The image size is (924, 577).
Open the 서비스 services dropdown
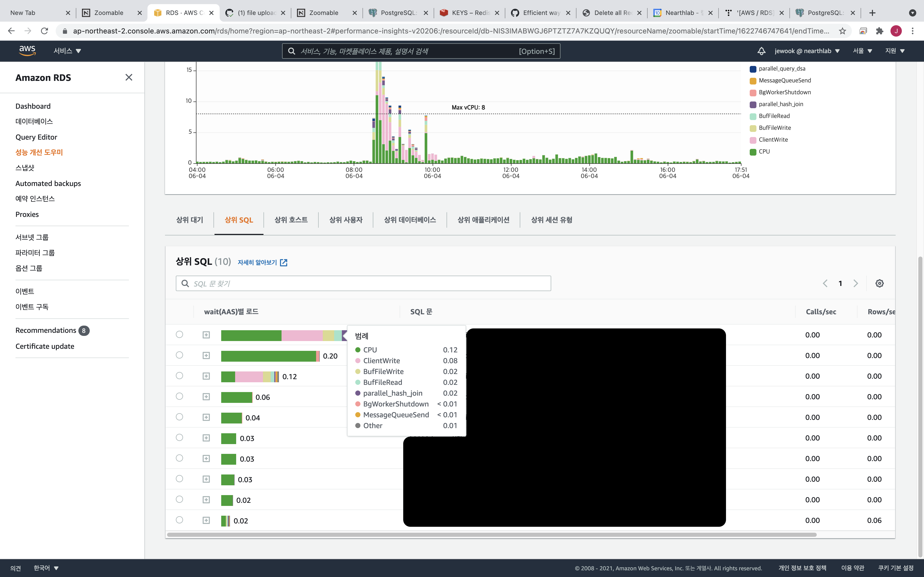pyautogui.click(x=67, y=51)
